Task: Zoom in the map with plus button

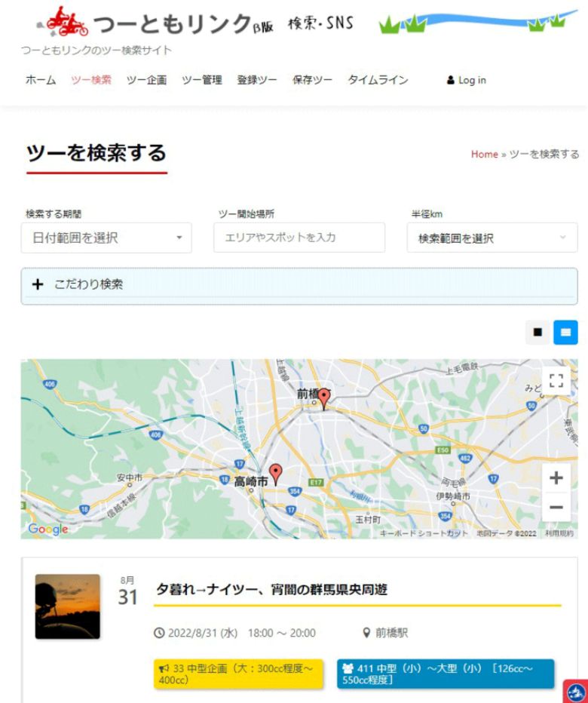Action: 556,478
